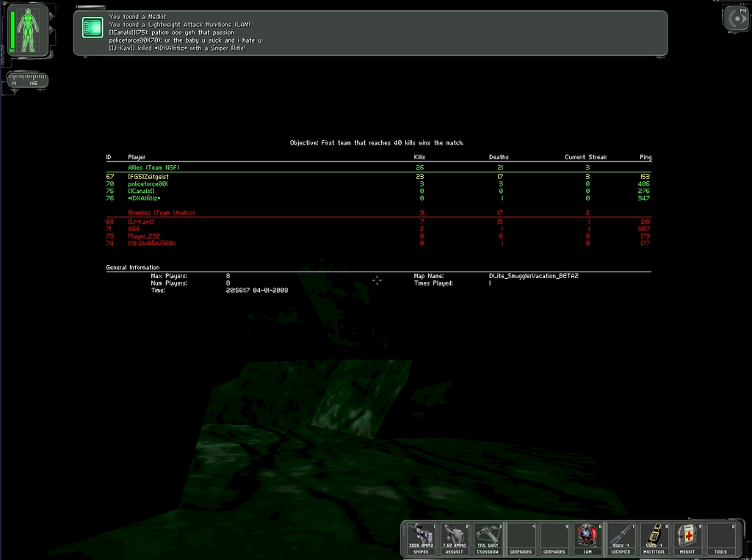The width and height of the screenshot is (752, 560).
Task: Click the Deaths column header
Action: pyautogui.click(x=499, y=157)
